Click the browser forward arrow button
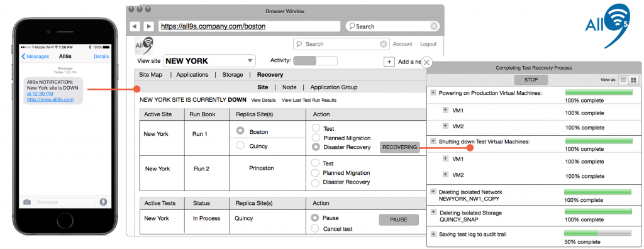 148,26
